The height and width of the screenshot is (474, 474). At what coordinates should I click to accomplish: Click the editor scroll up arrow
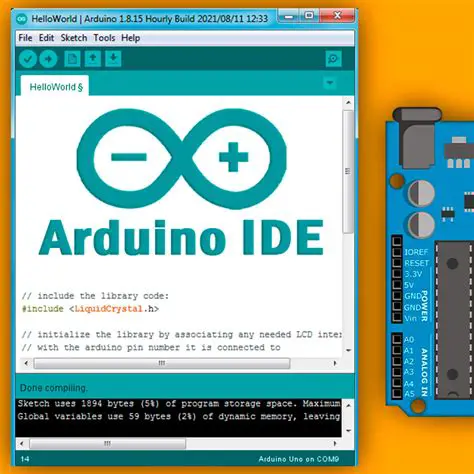click(348, 102)
